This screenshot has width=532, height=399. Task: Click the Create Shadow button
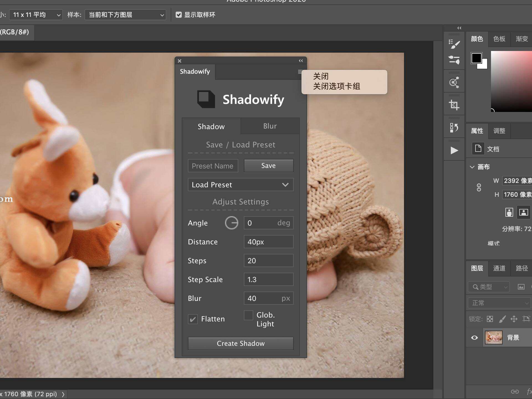pyautogui.click(x=241, y=344)
